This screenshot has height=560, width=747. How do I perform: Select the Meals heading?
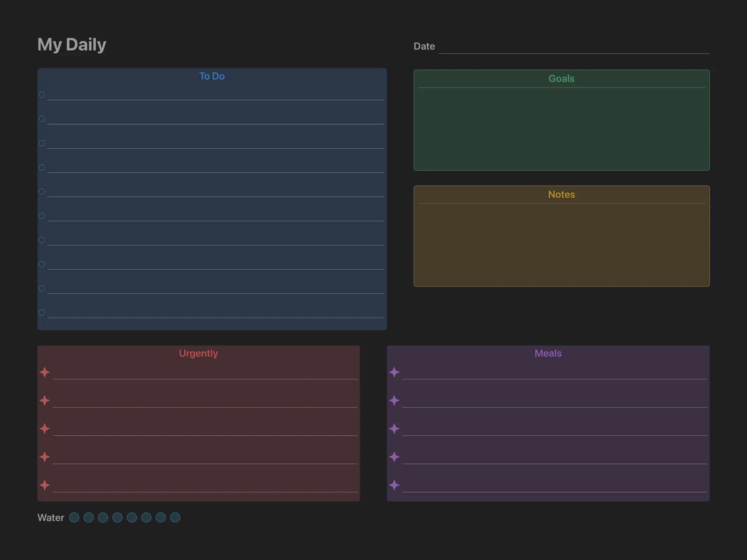(548, 353)
